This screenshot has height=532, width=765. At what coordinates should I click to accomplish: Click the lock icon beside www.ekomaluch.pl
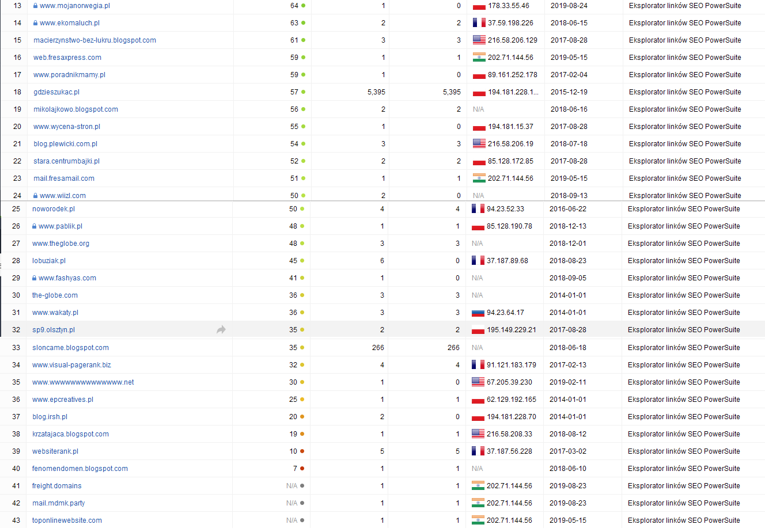click(x=35, y=23)
